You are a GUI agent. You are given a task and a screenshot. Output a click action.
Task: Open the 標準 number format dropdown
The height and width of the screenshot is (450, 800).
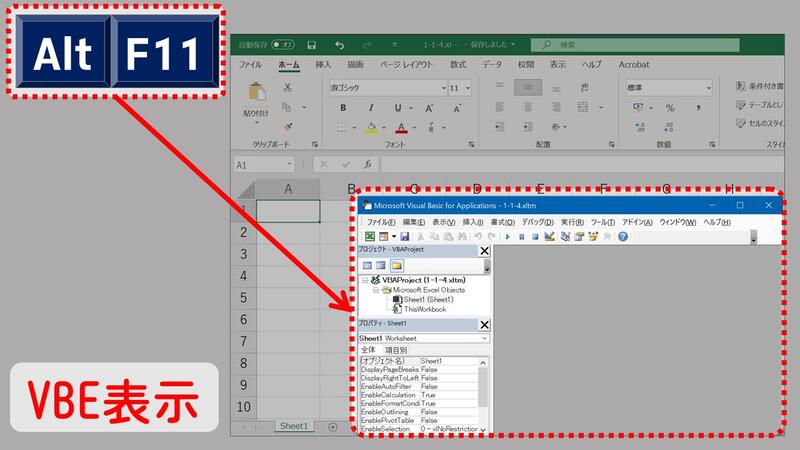(x=708, y=88)
